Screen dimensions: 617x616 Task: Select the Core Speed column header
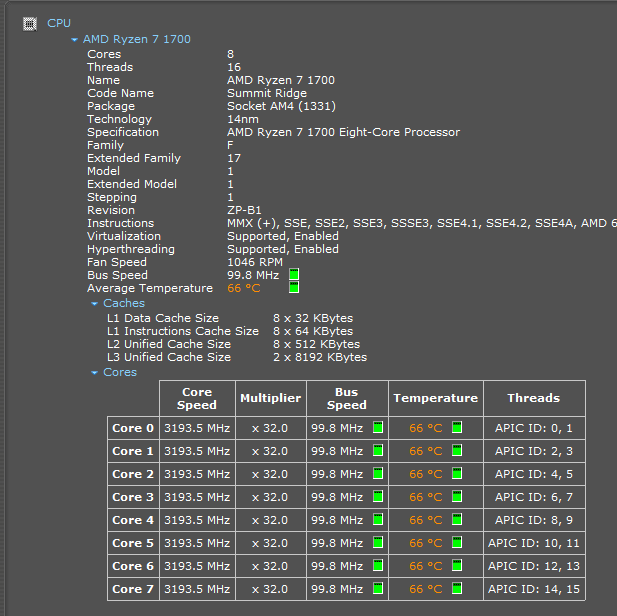[x=197, y=398]
